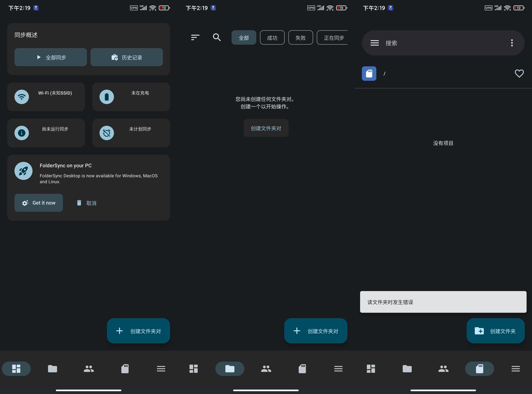Focus the 搜索 search field
Image resolution: width=532 pixels, height=394 pixels.
pos(443,43)
